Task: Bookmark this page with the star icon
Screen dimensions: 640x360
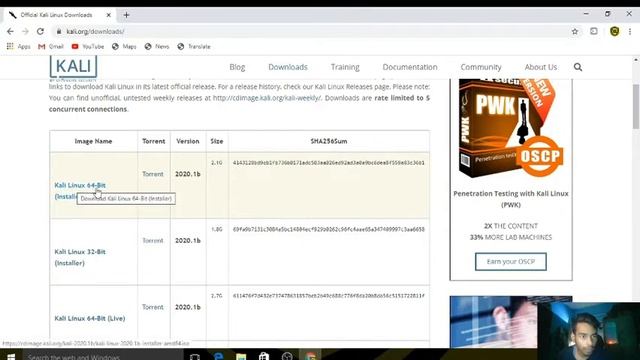Action: pyautogui.click(x=575, y=31)
